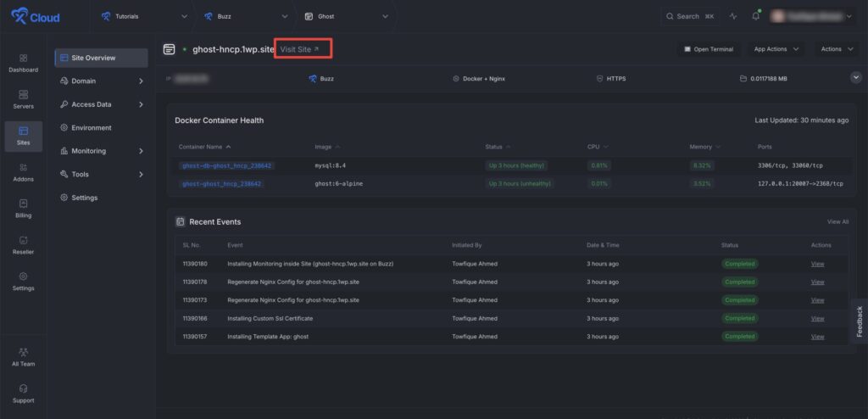Image resolution: width=868 pixels, height=419 pixels.
Task: Click the activity pulse icon in header
Action: point(733,17)
